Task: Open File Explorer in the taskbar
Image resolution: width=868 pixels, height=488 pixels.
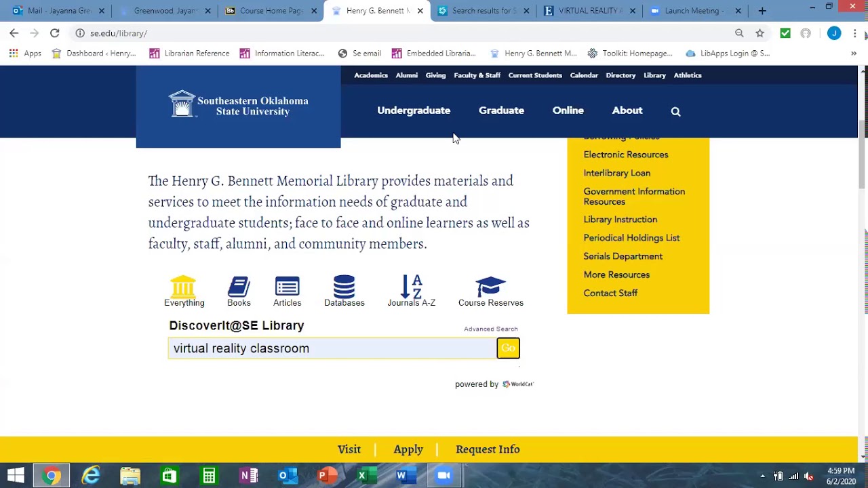Action: pyautogui.click(x=130, y=476)
